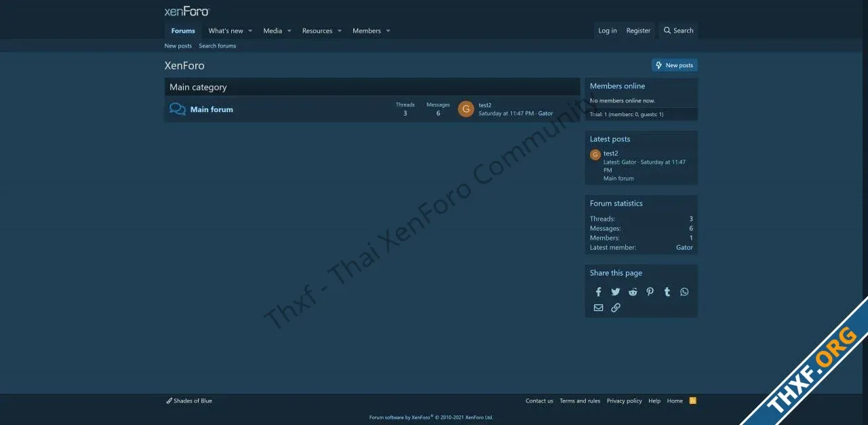Select the Forums navigation tab

coord(183,31)
